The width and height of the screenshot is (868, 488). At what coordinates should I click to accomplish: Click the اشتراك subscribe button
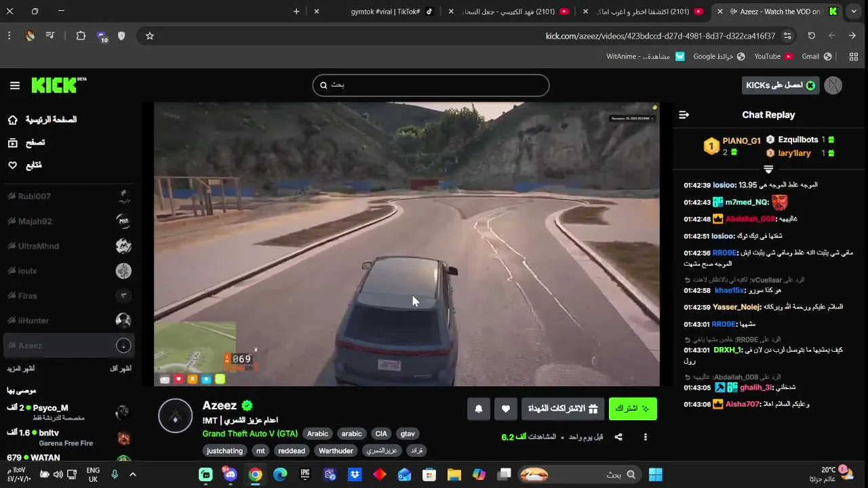633,409
